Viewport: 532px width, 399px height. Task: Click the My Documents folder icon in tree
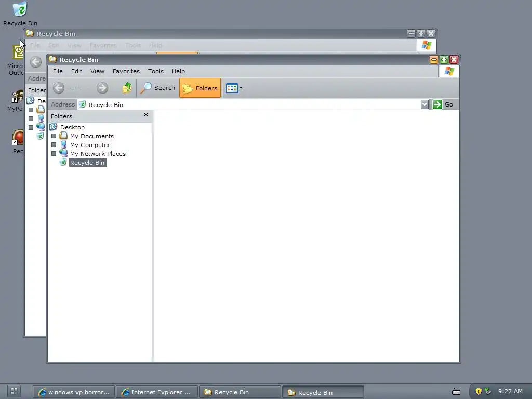[63, 136]
